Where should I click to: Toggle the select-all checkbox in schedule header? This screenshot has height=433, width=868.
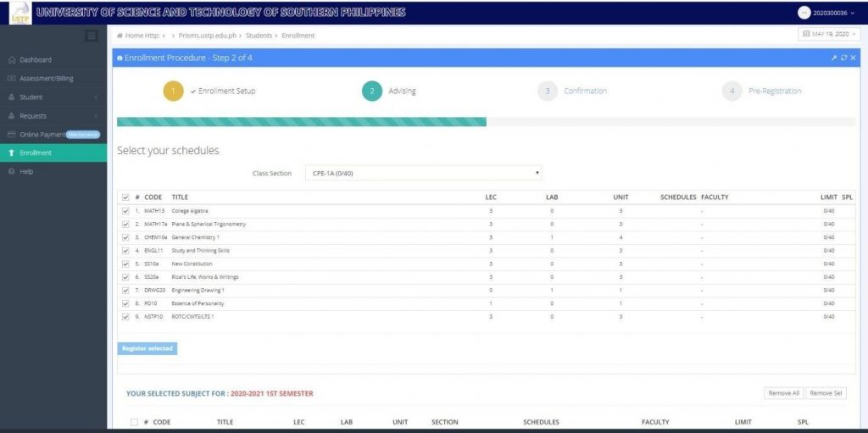pos(125,197)
